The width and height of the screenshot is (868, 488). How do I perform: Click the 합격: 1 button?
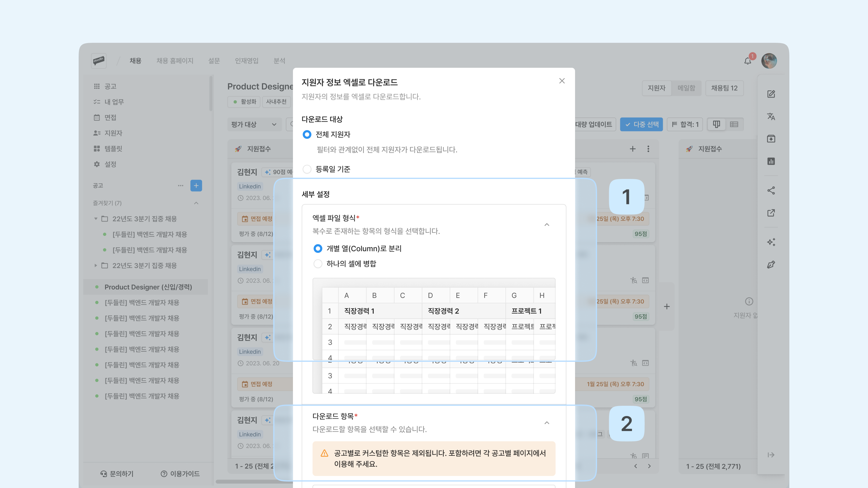[x=685, y=124]
